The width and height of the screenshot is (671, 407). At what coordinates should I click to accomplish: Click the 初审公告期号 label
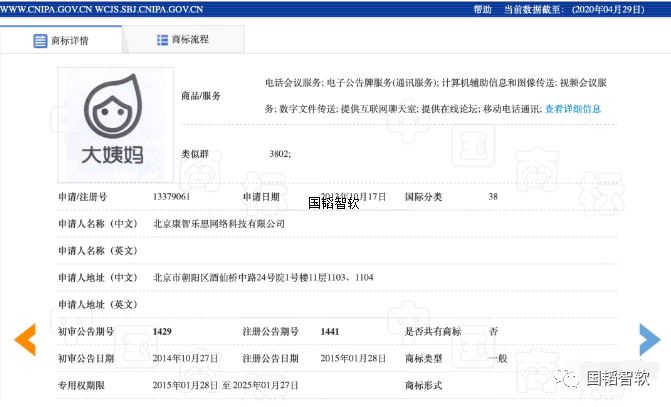tap(86, 331)
